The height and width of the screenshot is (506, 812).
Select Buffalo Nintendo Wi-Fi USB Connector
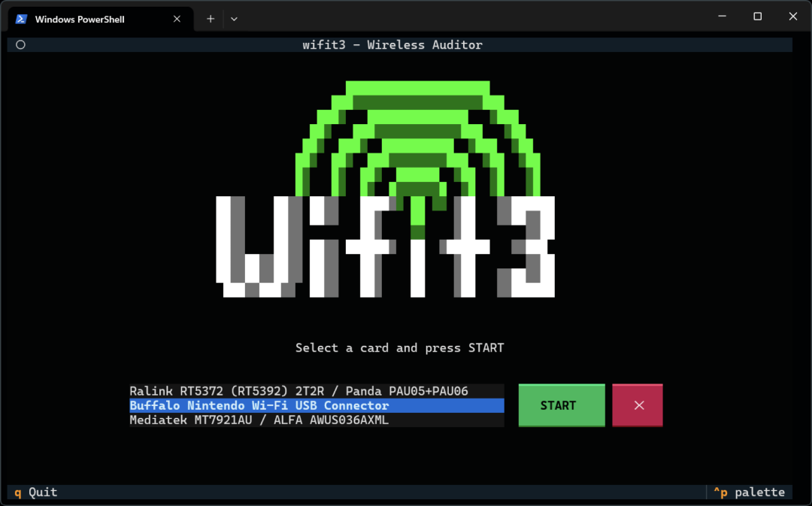317,405
